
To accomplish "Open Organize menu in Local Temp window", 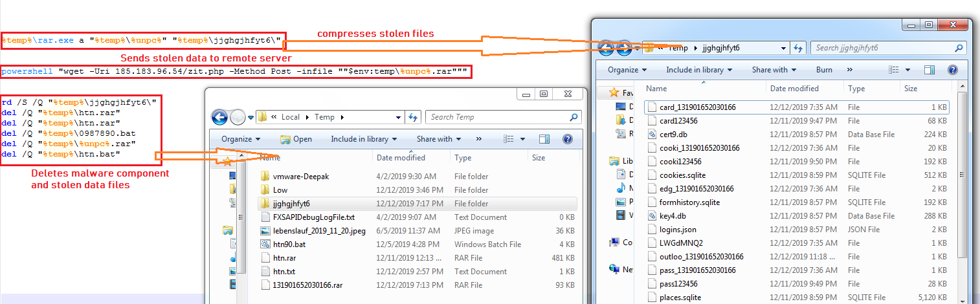I will pyautogui.click(x=240, y=139).
